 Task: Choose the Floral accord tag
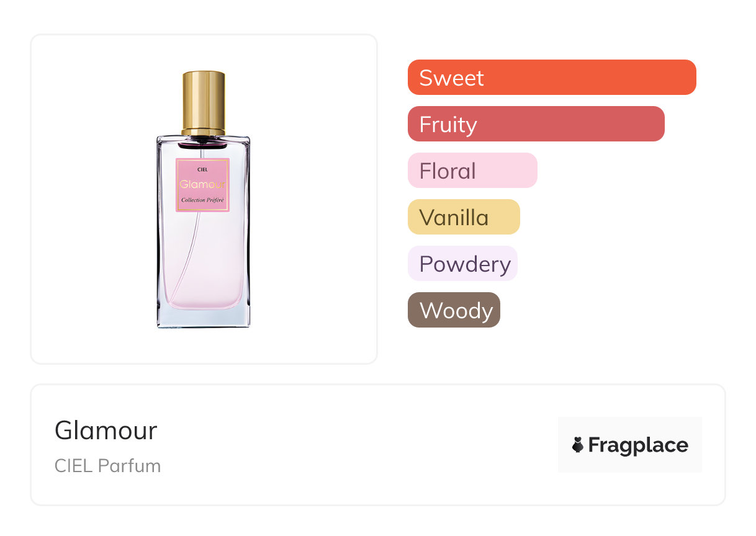point(472,171)
